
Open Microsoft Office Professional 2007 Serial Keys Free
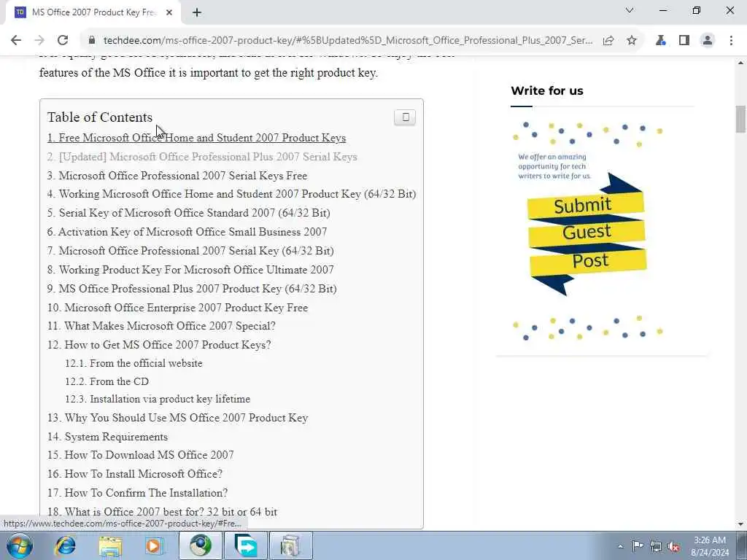[177, 176]
